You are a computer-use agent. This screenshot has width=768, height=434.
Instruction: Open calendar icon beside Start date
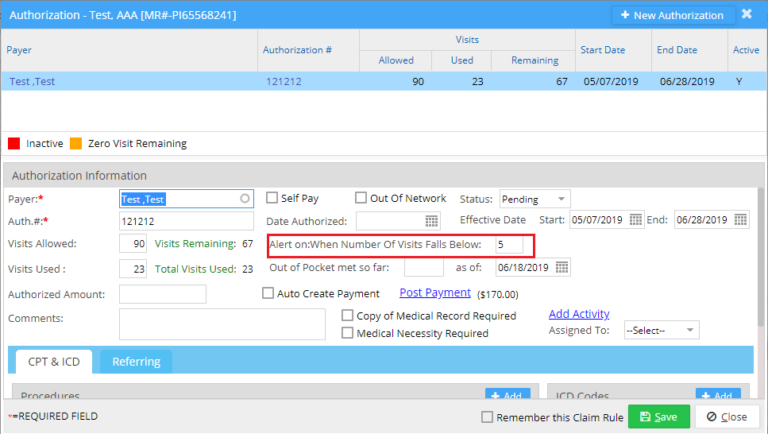(x=636, y=220)
